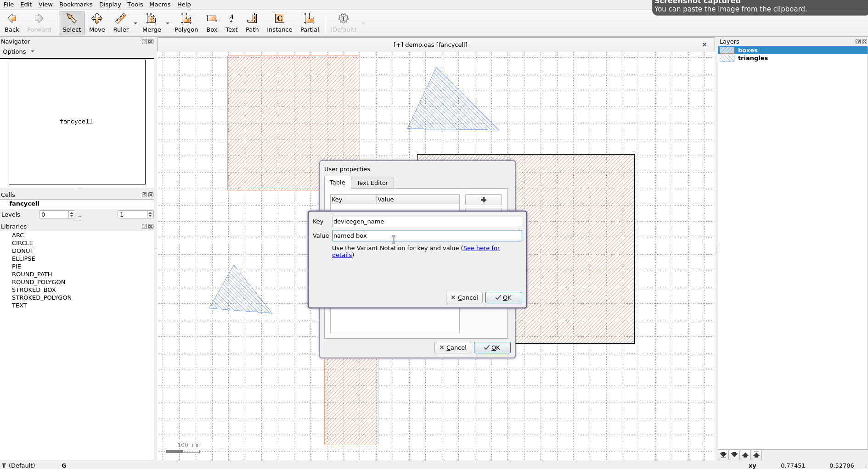The height and width of the screenshot is (469, 868).
Task: Select the Text tool
Action: [231, 22]
